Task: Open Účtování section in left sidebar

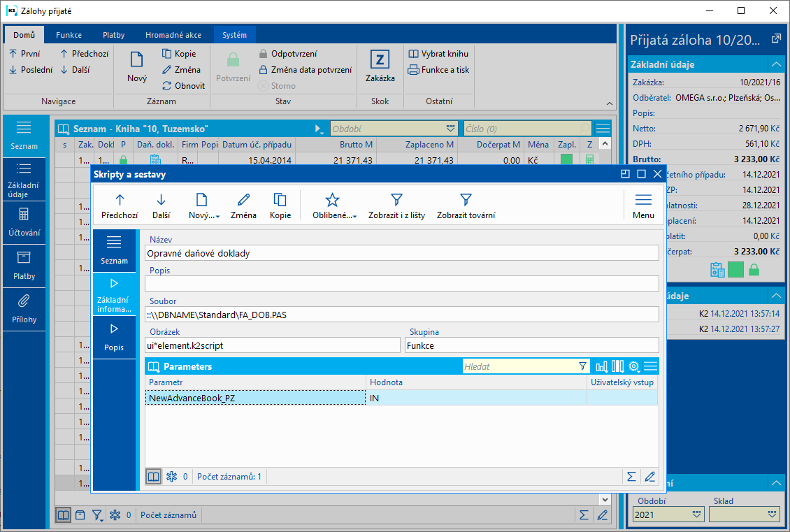Action: 24,222
